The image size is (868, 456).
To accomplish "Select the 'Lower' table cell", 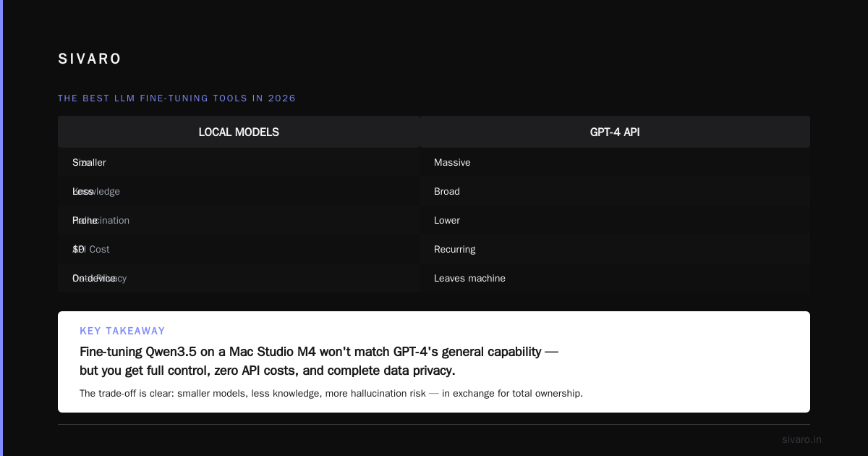I will (x=615, y=220).
